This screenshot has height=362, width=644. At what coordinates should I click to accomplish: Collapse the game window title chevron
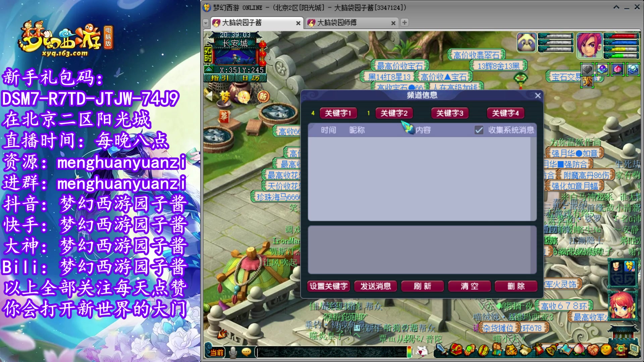click(616, 7)
